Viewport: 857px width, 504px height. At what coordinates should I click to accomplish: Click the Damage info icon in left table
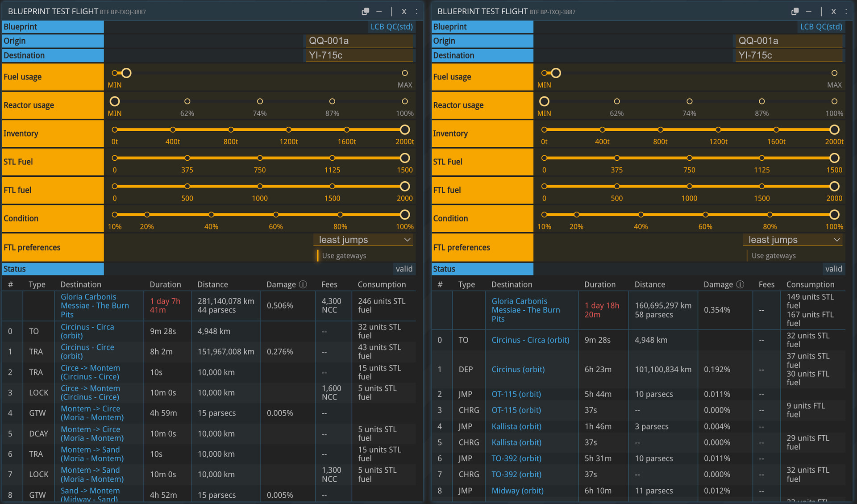tap(303, 284)
